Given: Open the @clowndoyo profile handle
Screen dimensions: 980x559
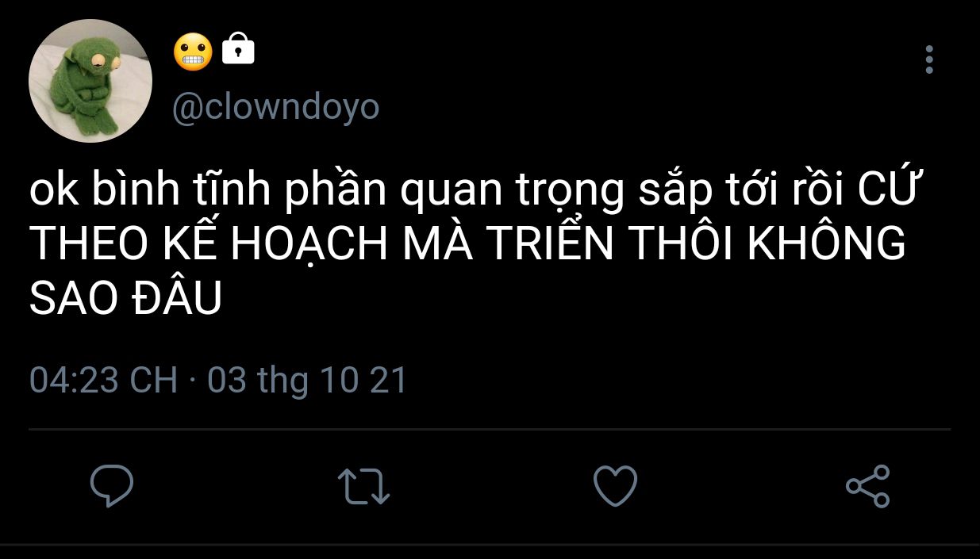Looking at the screenshot, I should tap(275, 108).
